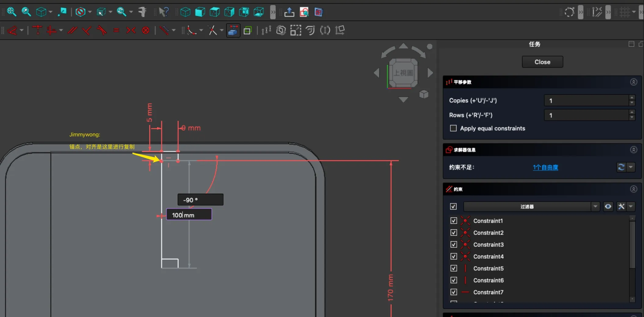The image size is (644, 317).
Task: Click the leave sketch export icon
Action: 289,12
